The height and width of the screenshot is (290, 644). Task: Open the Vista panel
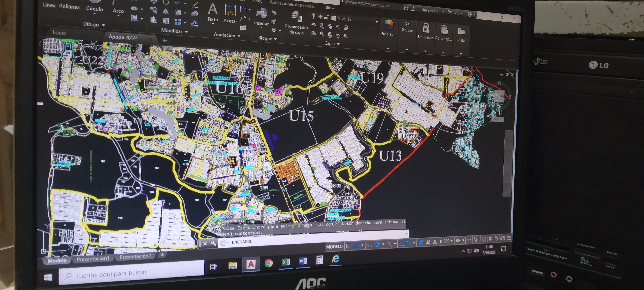point(461,35)
